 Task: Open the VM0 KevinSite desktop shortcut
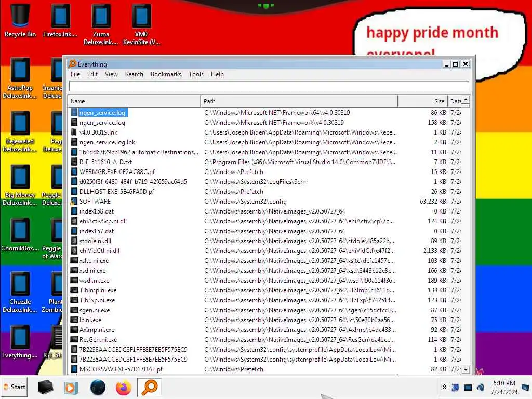(141, 24)
